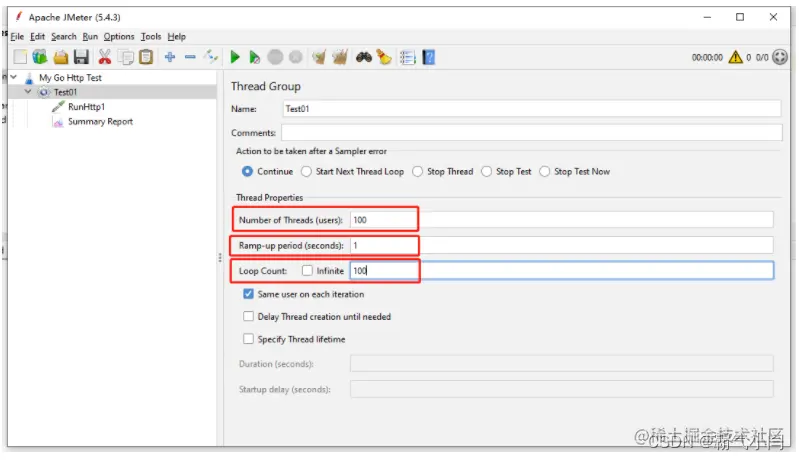Screen dimensions: 799x460
Task: Click Start no pauses icon
Action: [x=254, y=57]
